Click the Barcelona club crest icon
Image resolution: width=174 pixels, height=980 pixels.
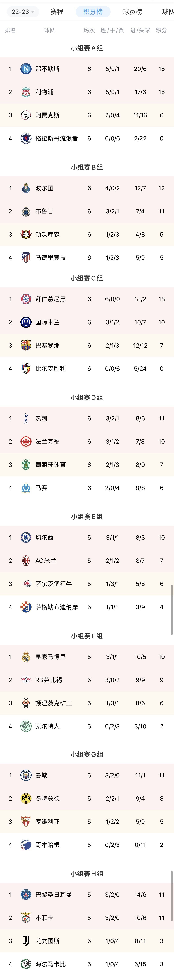coord(26,345)
